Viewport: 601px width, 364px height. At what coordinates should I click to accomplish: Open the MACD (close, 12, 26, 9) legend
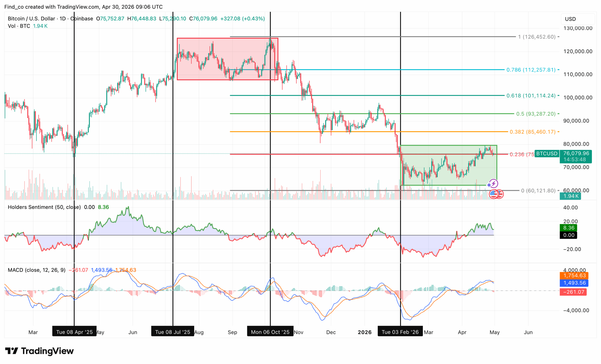click(37, 270)
